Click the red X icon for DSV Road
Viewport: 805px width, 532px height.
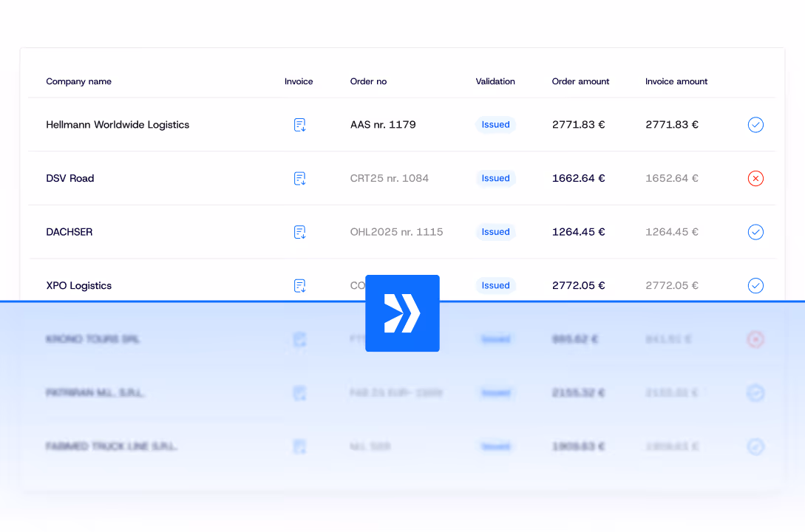[x=755, y=179]
